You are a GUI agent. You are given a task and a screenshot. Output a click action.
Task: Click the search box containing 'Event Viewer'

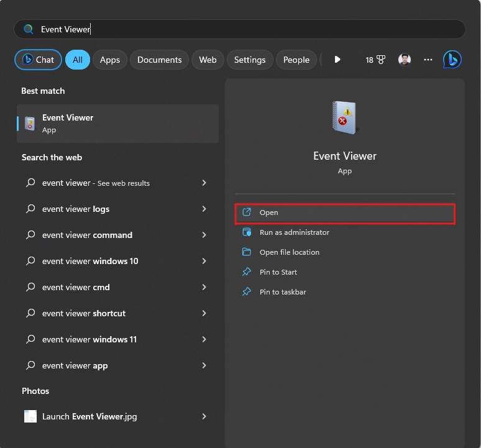[x=240, y=29]
